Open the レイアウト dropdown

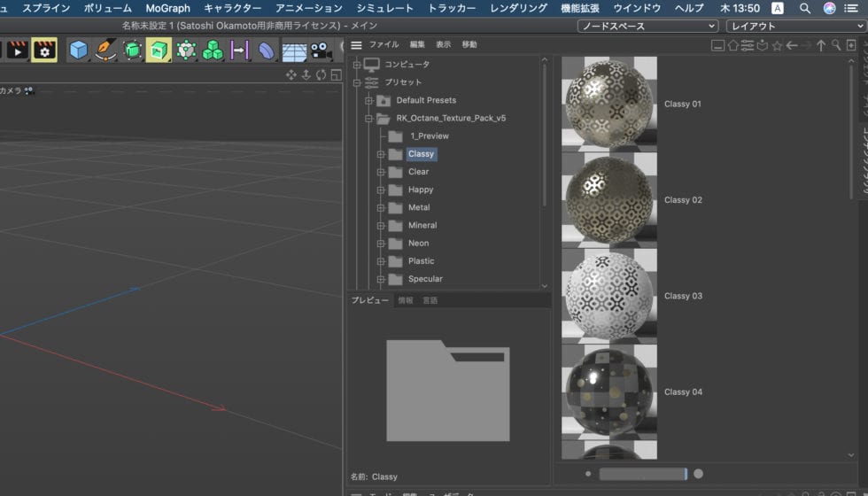tap(796, 26)
